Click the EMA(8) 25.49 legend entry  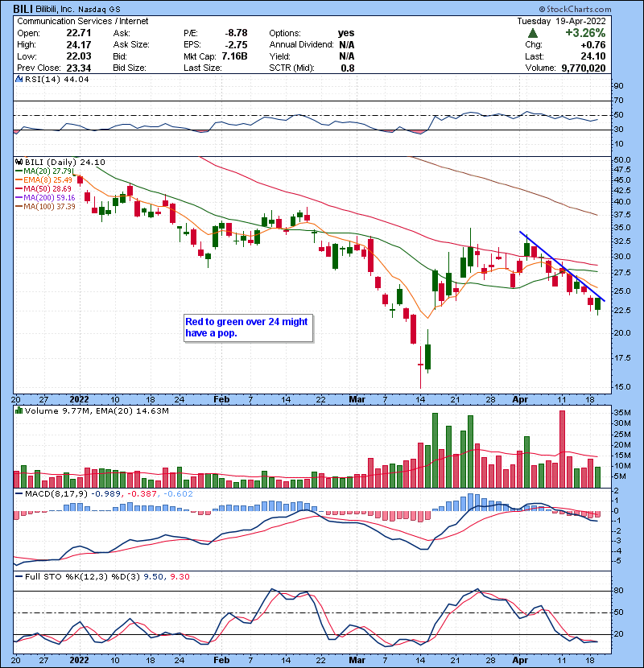[44, 180]
